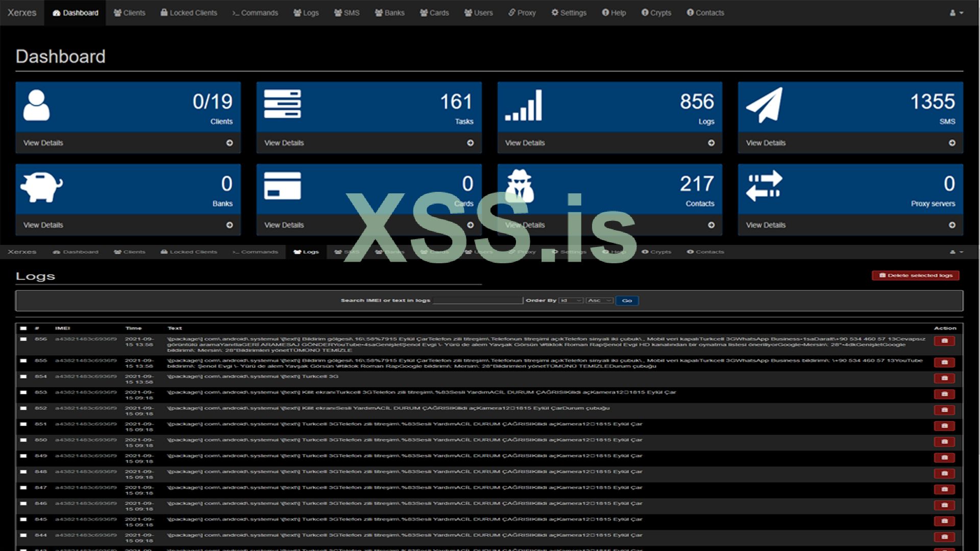Viewport: 980px width, 551px height.
Task: Click the Search IMEI or text input field
Action: [478, 300]
